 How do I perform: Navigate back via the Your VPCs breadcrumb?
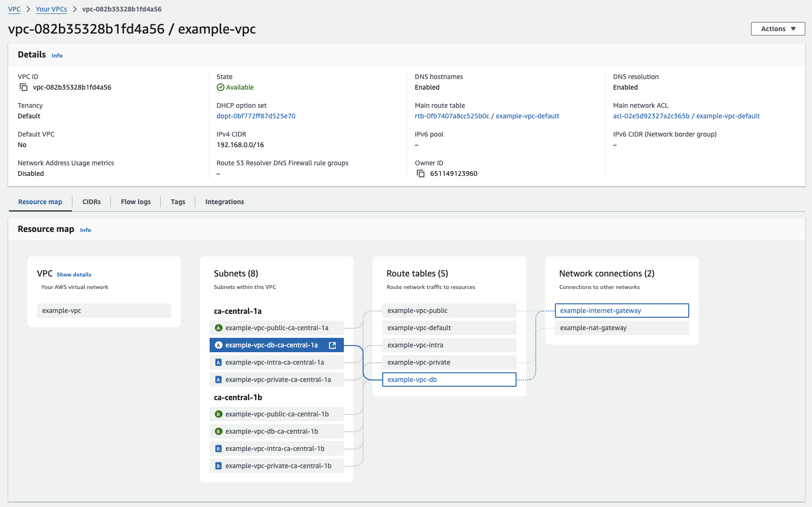tap(51, 9)
